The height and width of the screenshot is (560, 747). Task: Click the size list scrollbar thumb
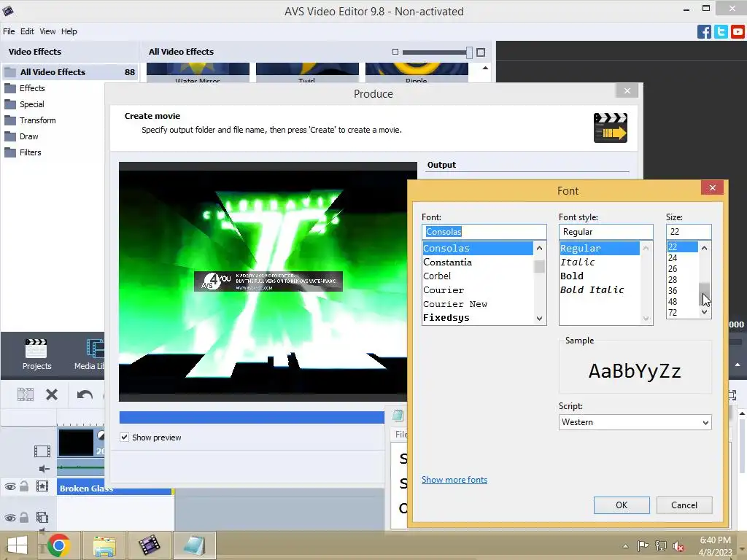tap(704, 293)
